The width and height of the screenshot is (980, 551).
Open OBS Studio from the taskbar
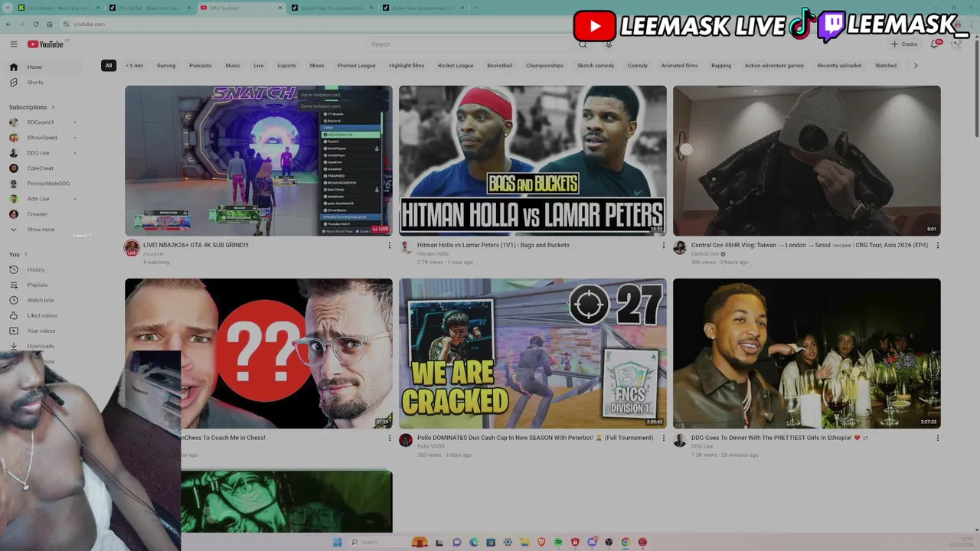coord(609,542)
